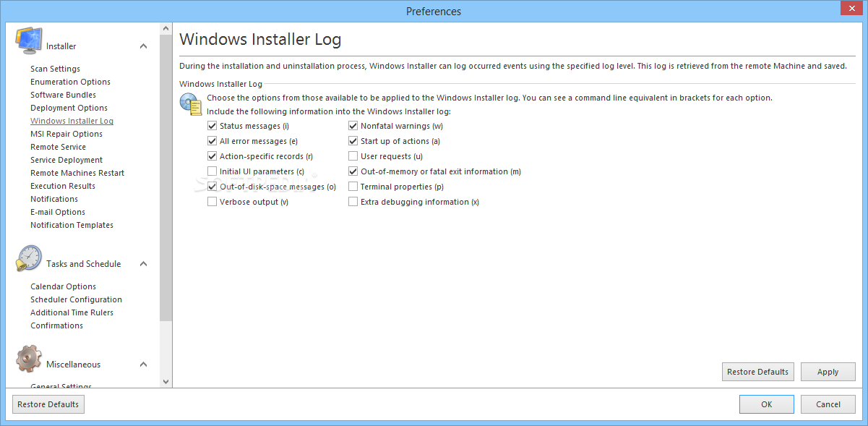Open Execution Results page
868x426 pixels.
[x=63, y=186]
